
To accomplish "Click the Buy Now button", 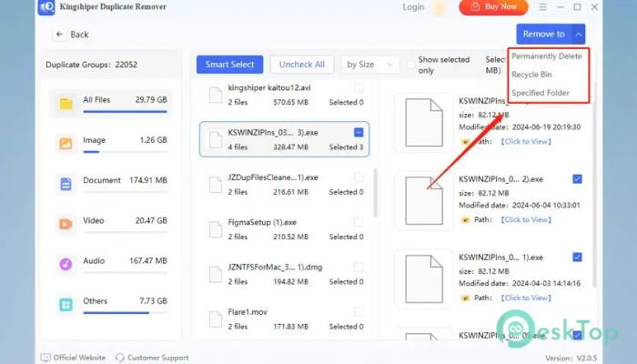I will [493, 7].
